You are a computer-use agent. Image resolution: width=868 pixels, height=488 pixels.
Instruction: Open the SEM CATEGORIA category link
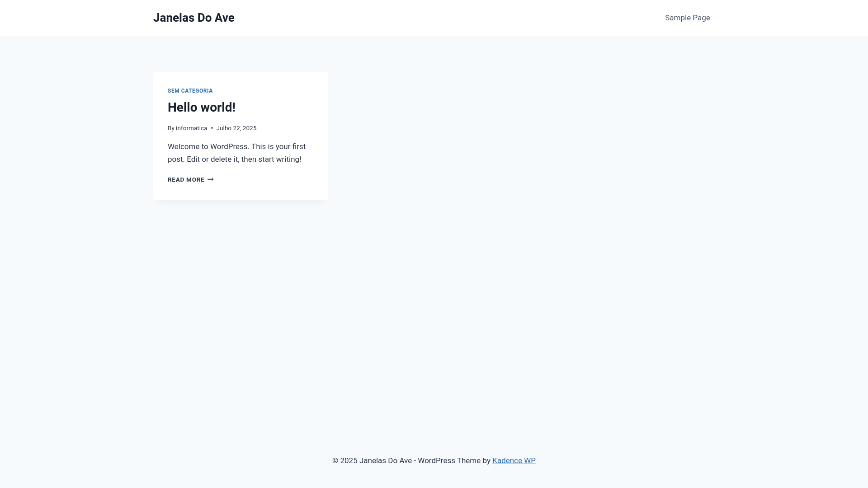tap(190, 91)
